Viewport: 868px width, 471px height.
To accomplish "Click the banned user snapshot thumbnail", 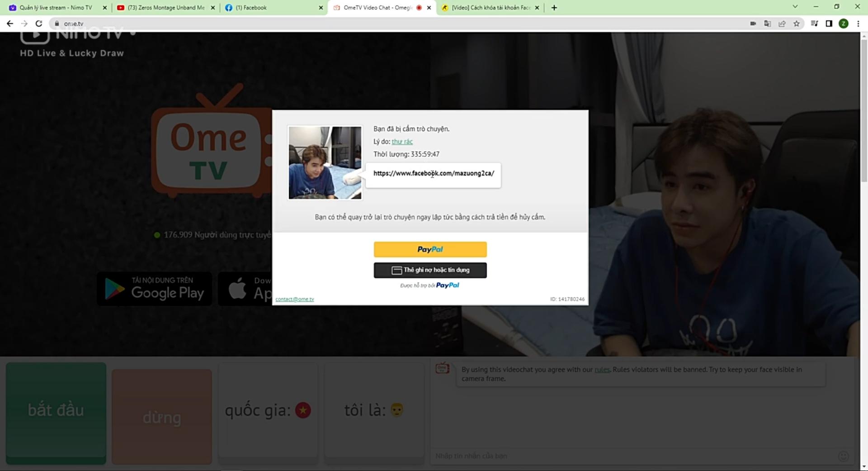I will (x=325, y=162).
